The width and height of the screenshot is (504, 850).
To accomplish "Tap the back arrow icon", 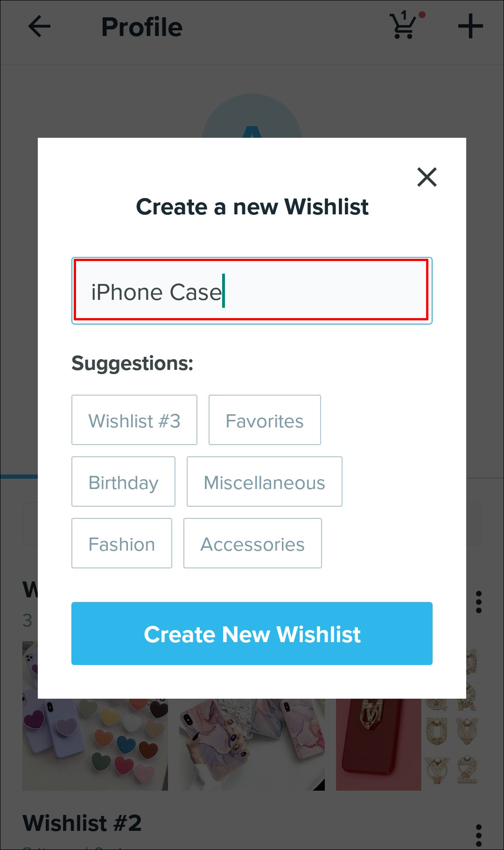I will pyautogui.click(x=39, y=27).
